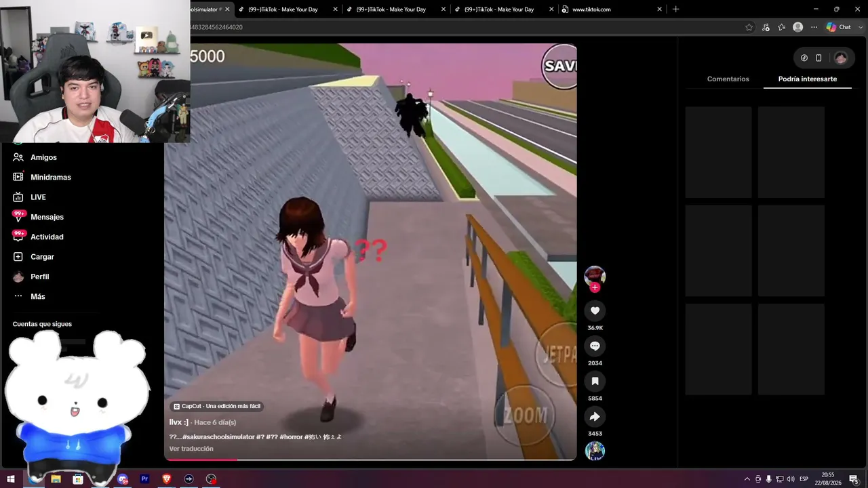868x488 pixels.
Task: Open the Windows Start menu
Action: [x=11, y=479]
